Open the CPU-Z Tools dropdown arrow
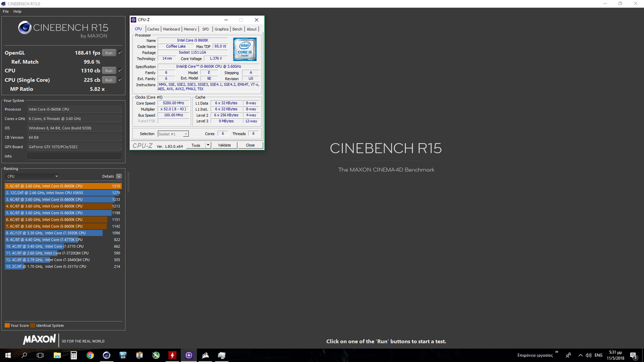Viewport: 644px width, 362px height. (208, 145)
